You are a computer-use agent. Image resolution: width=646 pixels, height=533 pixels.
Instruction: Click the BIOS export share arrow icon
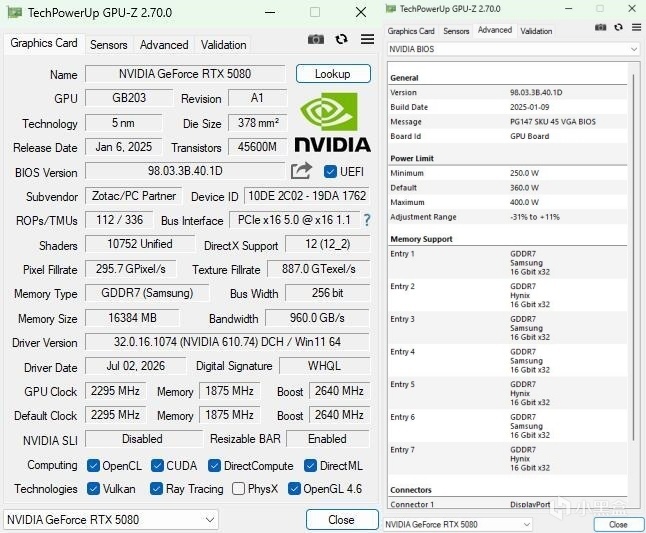[x=301, y=171]
